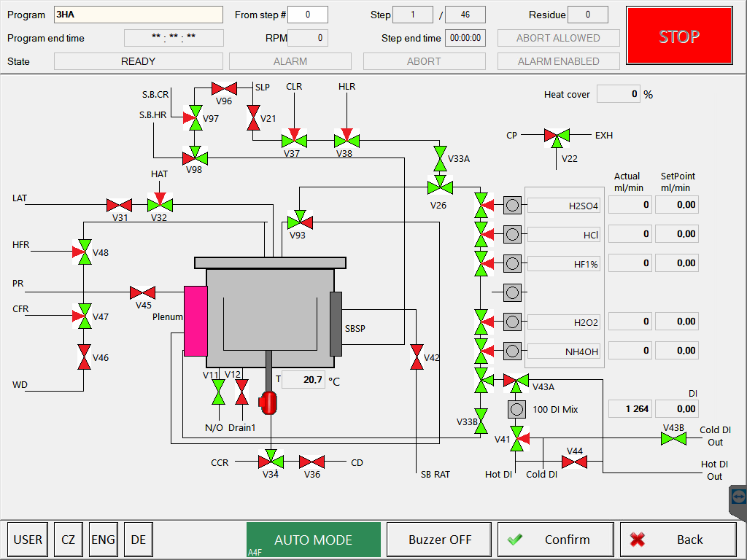Select the V42 valve symbol
This screenshot has width=747, height=560.
417,357
